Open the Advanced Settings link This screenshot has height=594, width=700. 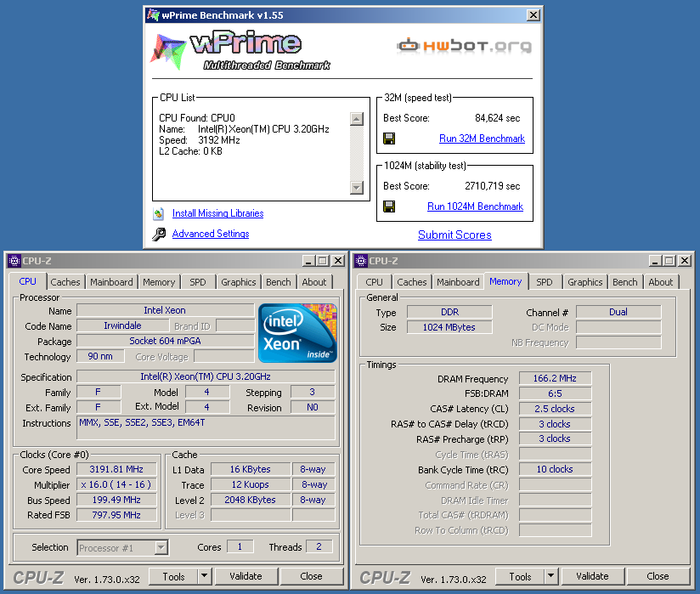211,234
